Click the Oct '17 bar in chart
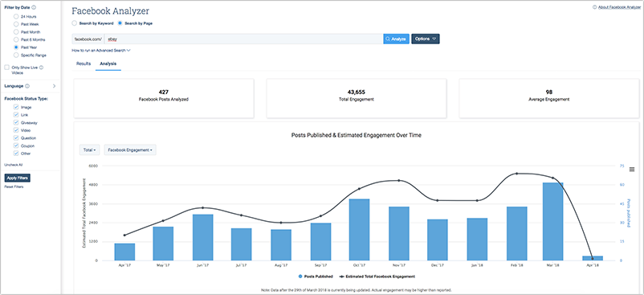This screenshot has width=644, height=295. (x=360, y=230)
